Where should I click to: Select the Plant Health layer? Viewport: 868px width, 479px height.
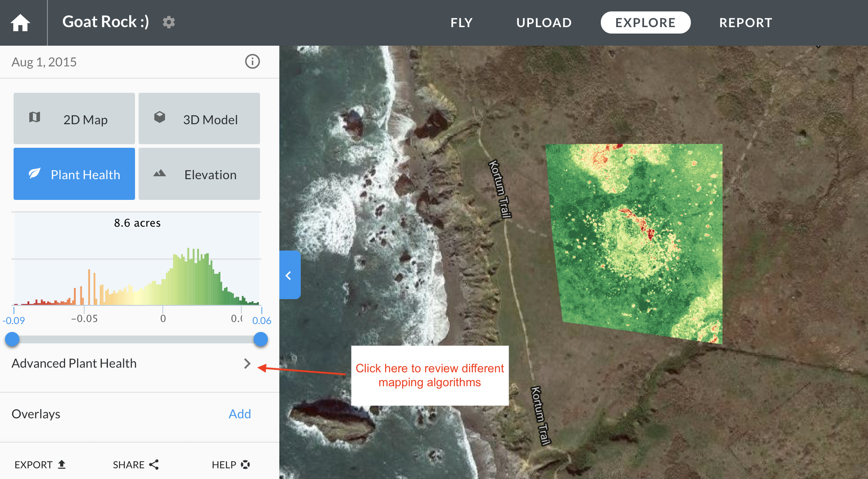point(74,174)
